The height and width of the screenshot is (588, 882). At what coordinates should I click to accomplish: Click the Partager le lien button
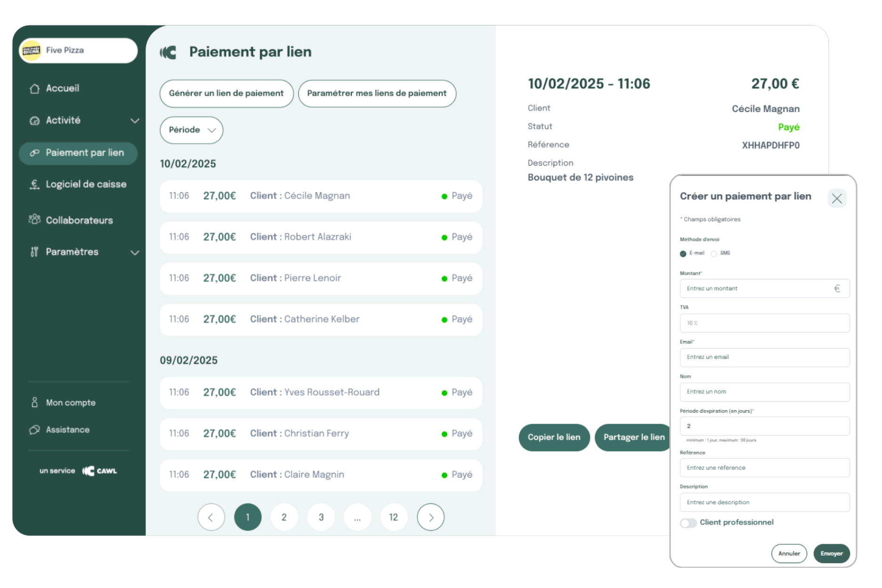[x=633, y=437]
